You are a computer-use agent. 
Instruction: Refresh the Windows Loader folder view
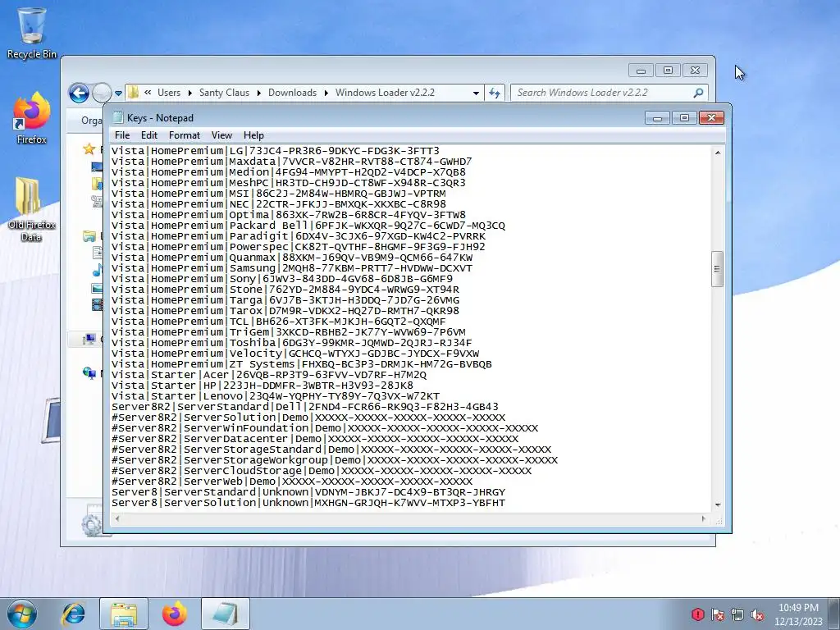point(495,93)
